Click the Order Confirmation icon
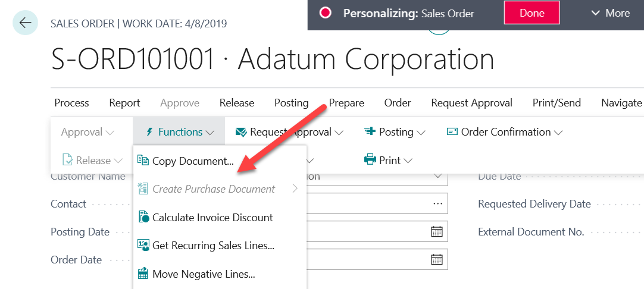The image size is (644, 289). tap(452, 131)
